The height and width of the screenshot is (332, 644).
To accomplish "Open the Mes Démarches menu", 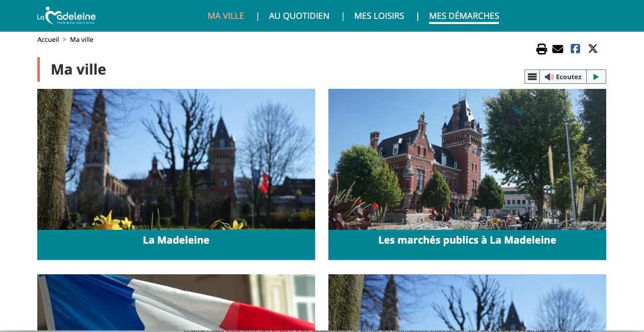I will pos(464,16).
